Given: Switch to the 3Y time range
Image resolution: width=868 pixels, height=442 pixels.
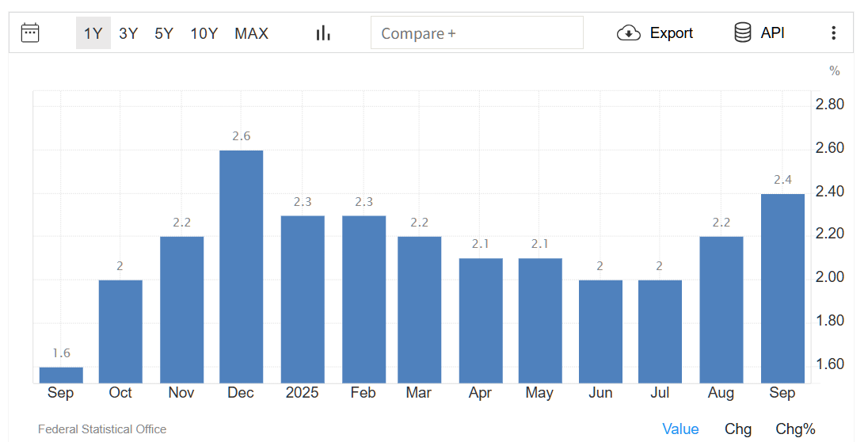Looking at the screenshot, I should [x=128, y=33].
